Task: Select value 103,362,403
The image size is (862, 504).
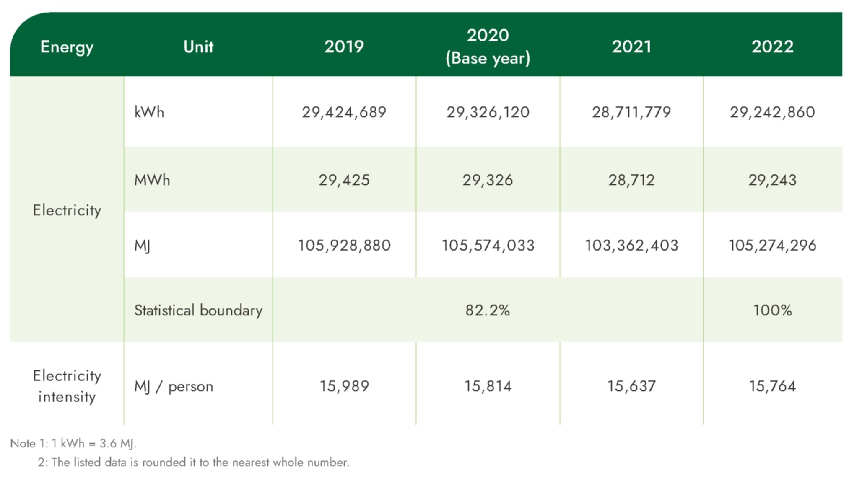Action: 631,246
